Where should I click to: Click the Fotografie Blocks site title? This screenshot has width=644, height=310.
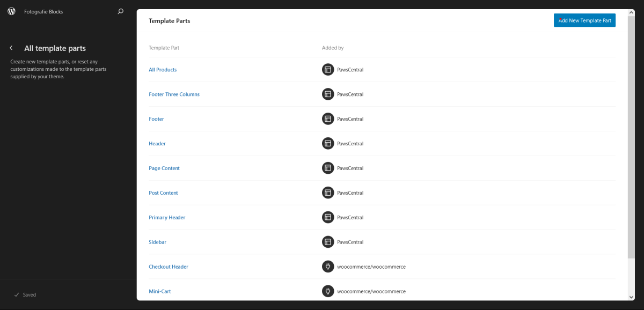tap(43, 11)
